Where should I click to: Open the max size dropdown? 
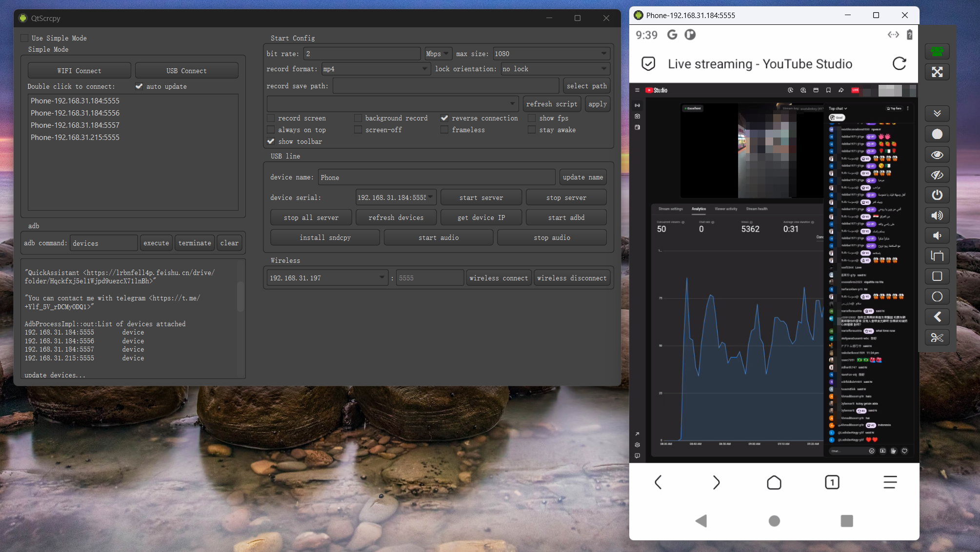[x=603, y=54]
